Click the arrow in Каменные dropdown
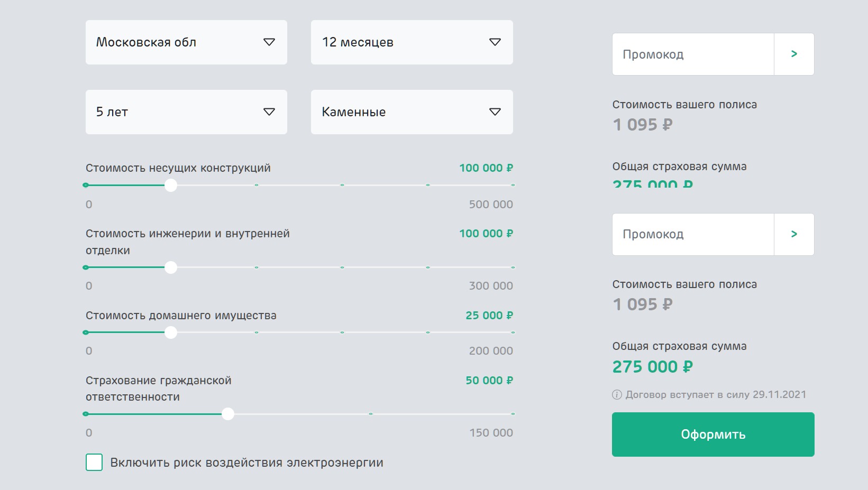Image resolution: width=868 pixels, height=490 pixels. 495,112
